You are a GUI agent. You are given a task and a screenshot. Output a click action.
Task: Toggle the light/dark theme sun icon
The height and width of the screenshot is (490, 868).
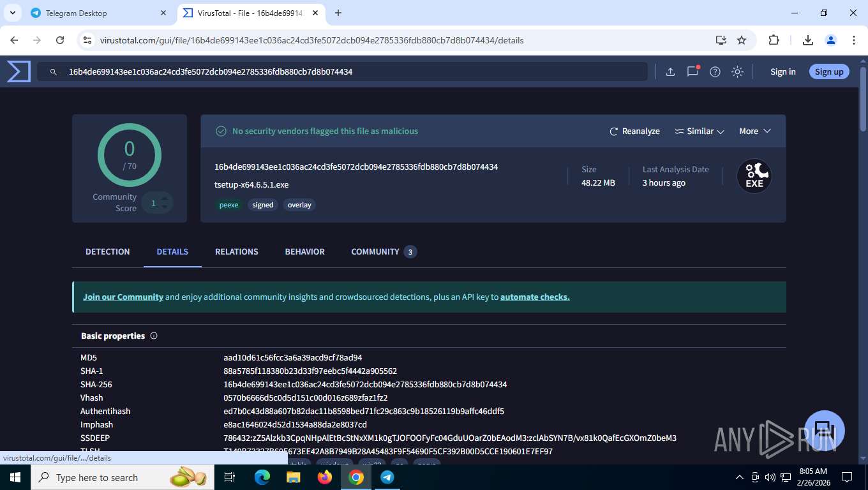click(737, 72)
